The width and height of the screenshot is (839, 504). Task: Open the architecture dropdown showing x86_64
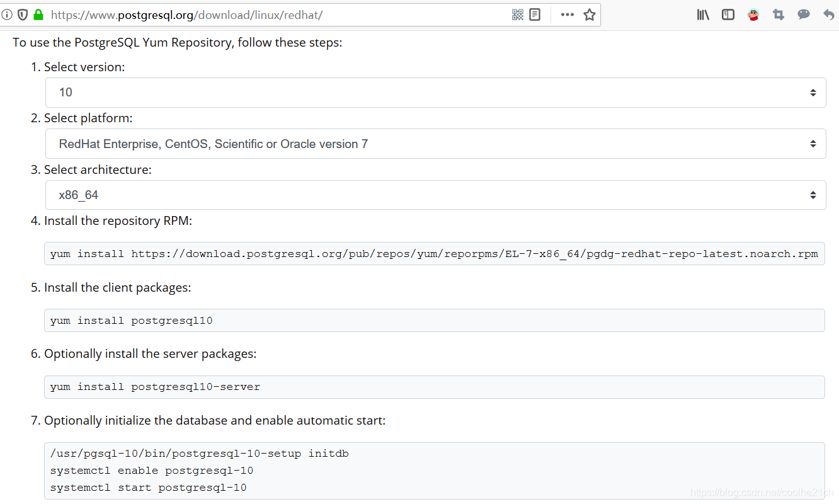coord(435,195)
